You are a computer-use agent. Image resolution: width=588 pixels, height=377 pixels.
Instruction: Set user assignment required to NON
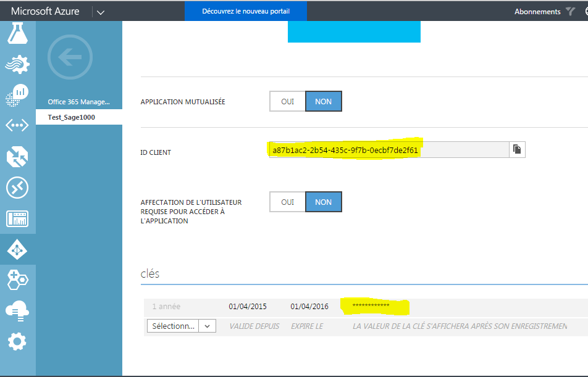coord(323,202)
